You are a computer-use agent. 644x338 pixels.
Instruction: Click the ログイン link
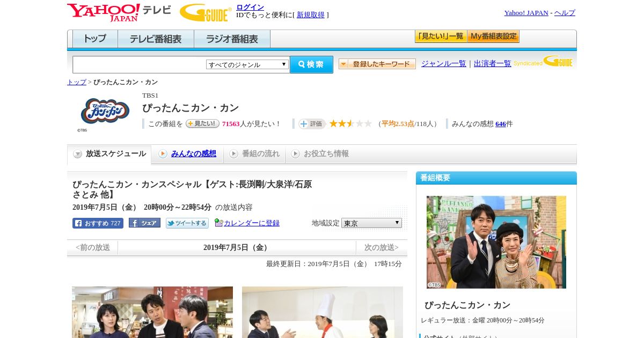click(x=250, y=7)
